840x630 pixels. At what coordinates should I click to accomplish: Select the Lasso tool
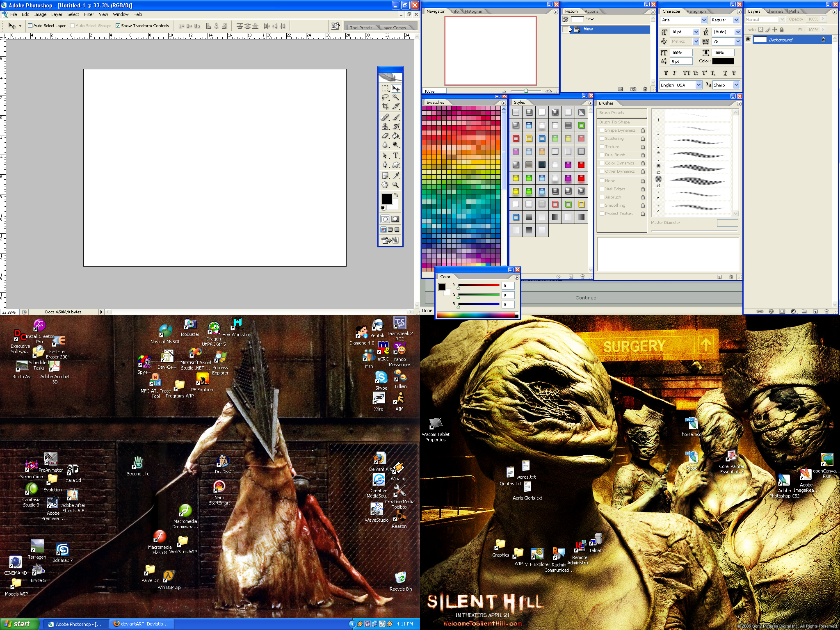tap(385, 97)
